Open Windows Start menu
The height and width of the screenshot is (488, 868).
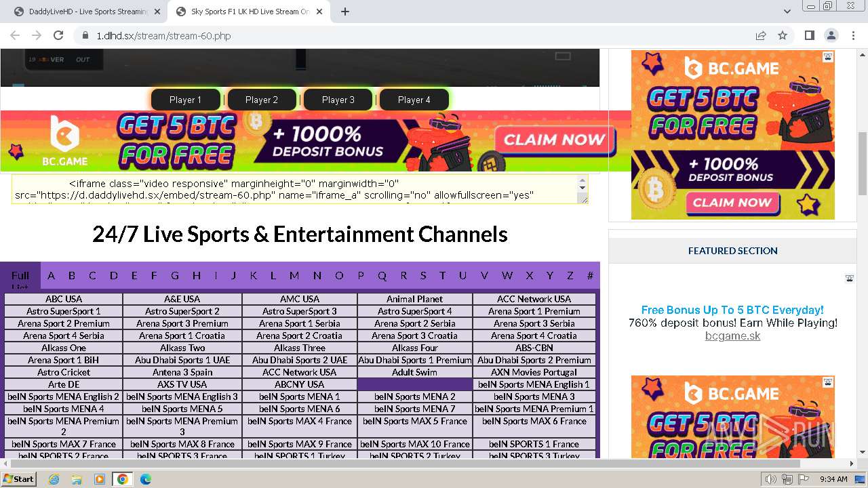(18, 479)
